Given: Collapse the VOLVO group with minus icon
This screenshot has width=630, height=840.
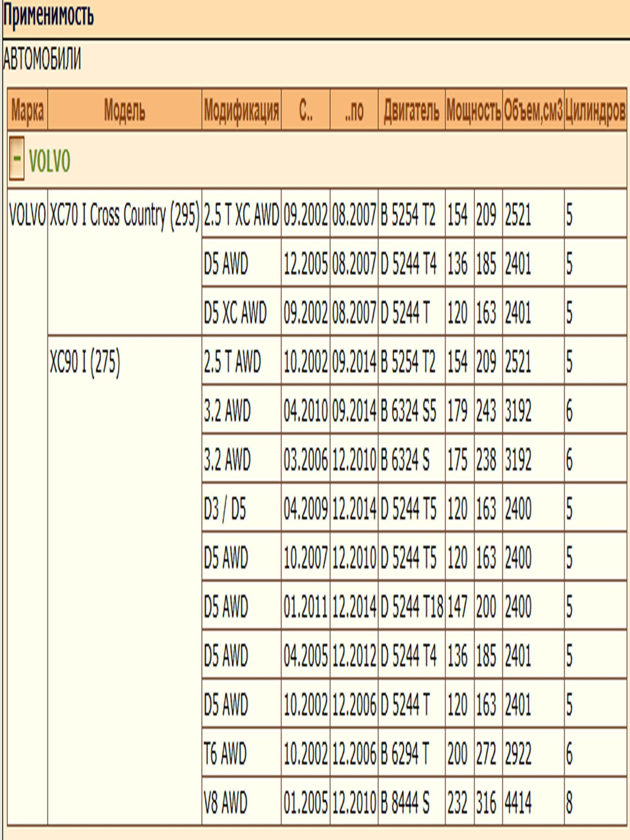Looking at the screenshot, I should [16, 158].
